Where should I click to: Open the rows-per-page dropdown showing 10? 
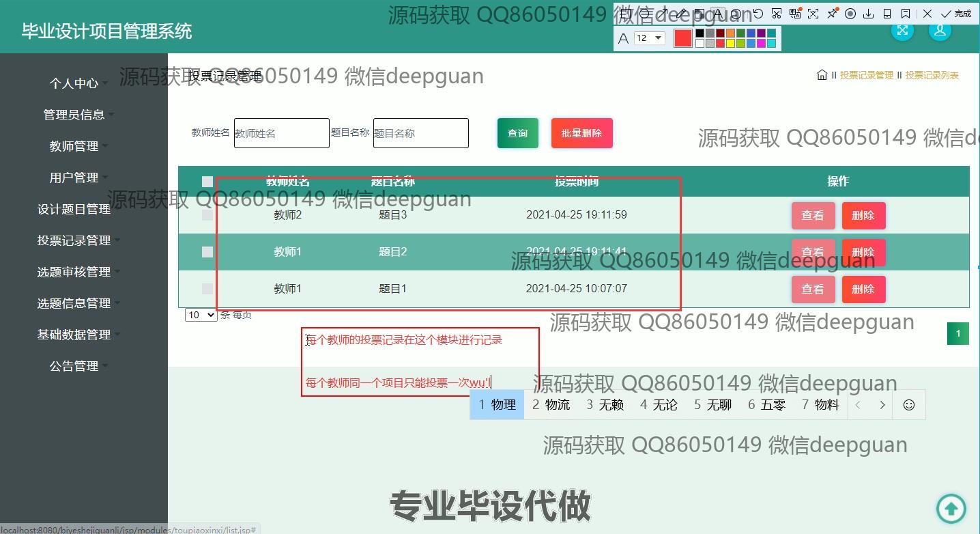pos(201,315)
